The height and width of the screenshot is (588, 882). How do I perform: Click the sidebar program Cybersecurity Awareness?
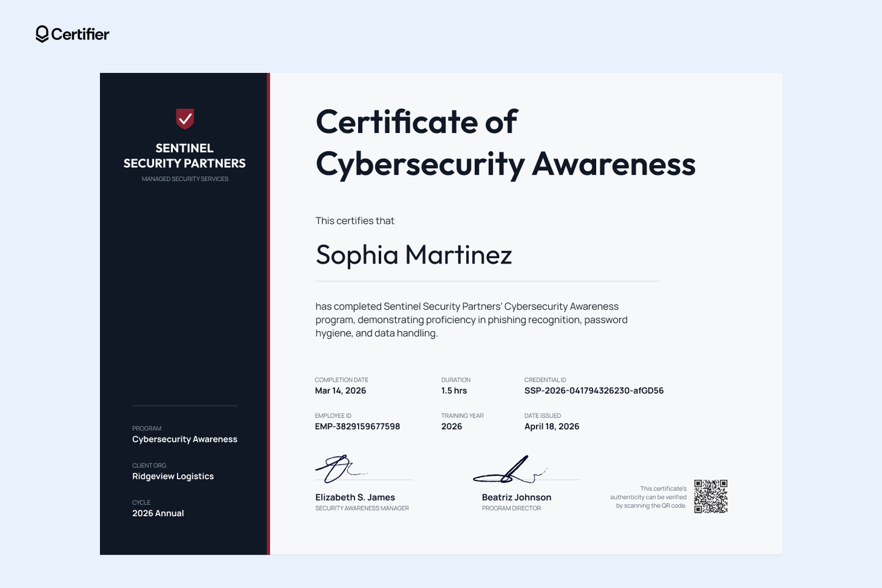tap(185, 439)
